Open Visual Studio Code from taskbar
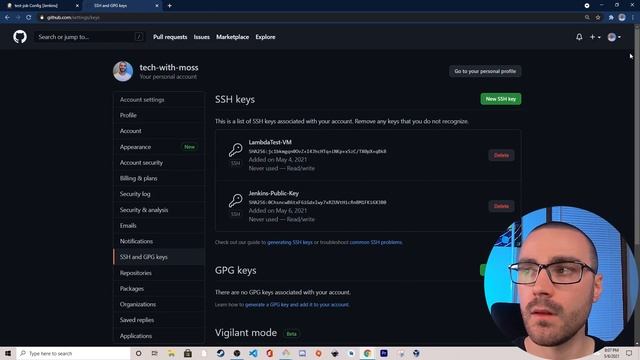 tap(253, 353)
